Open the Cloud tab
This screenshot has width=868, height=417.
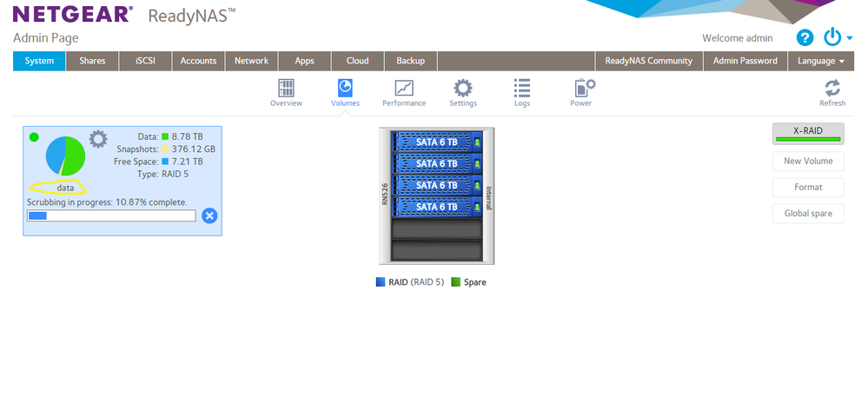point(358,61)
